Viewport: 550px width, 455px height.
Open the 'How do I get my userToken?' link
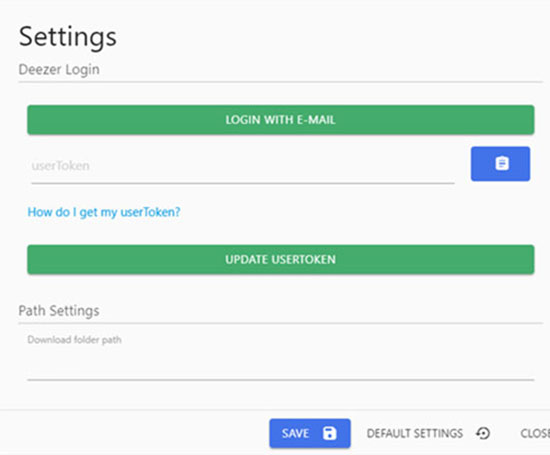click(104, 212)
